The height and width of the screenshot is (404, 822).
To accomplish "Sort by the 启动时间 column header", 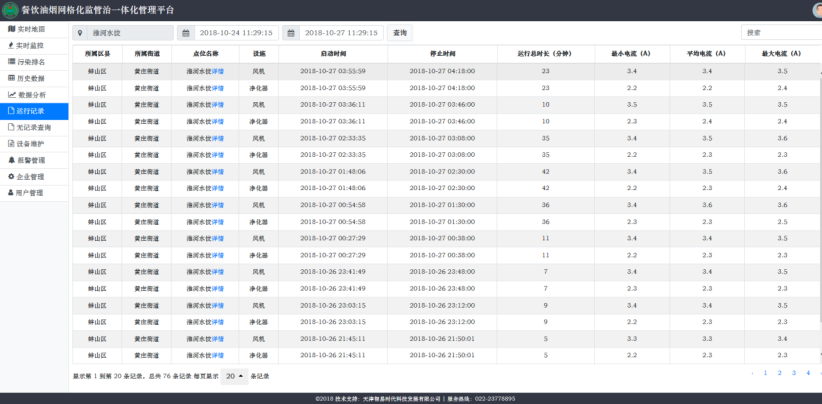I will click(x=335, y=53).
